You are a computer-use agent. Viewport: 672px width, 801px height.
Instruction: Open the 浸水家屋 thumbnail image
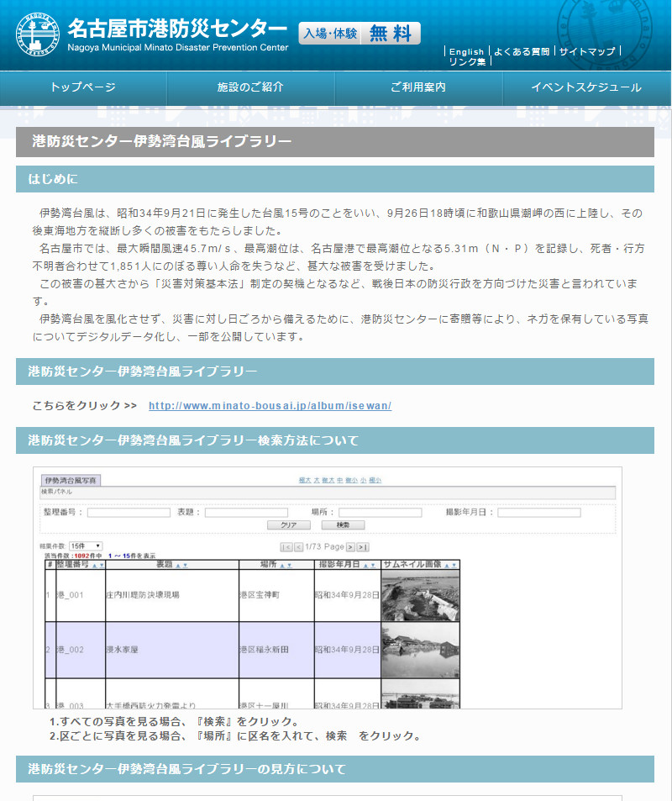pyautogui.click(x=420, y=651)
